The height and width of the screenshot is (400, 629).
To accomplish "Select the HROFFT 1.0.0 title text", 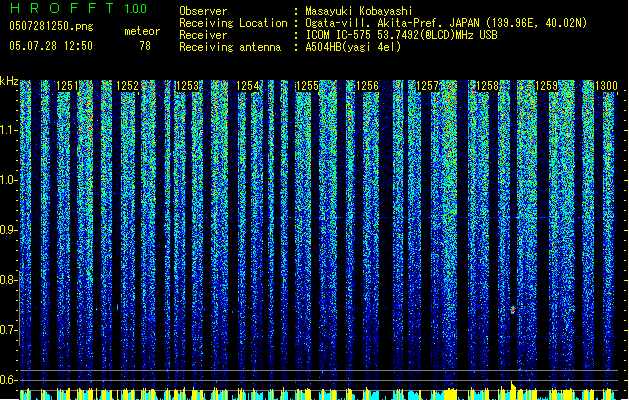I will point(78,8).
